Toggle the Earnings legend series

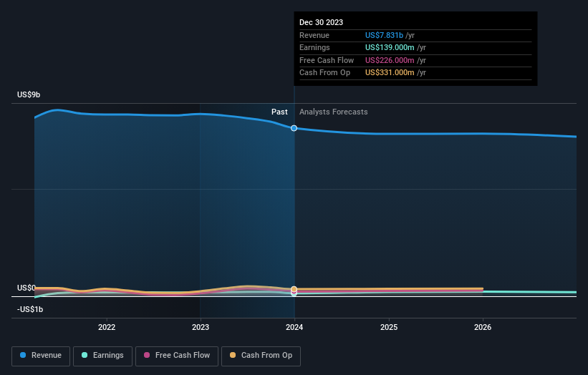[x=102, y=356]
